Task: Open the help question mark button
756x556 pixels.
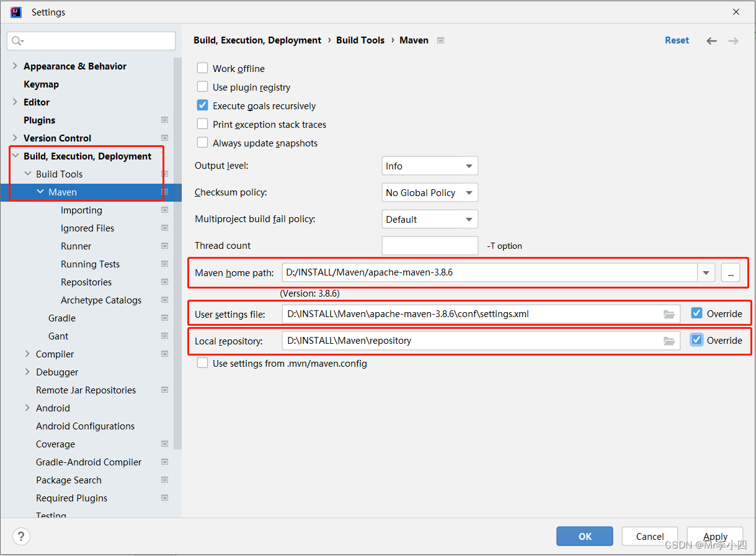Action: pos(21,536)
